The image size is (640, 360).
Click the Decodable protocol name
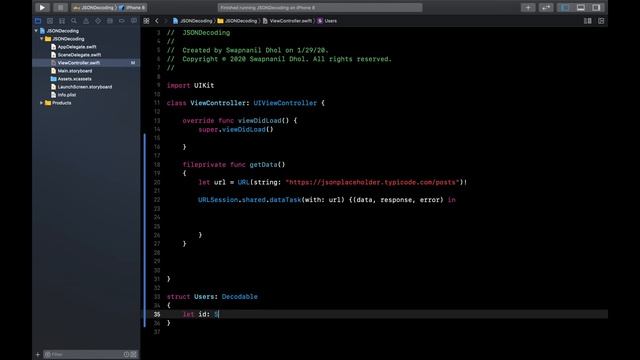240,297
